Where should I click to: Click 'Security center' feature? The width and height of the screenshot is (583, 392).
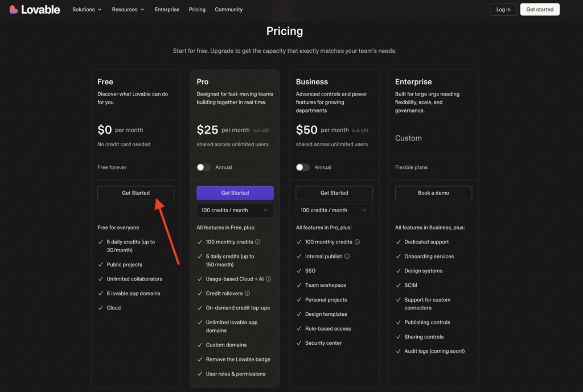click(x=323, y=343)
